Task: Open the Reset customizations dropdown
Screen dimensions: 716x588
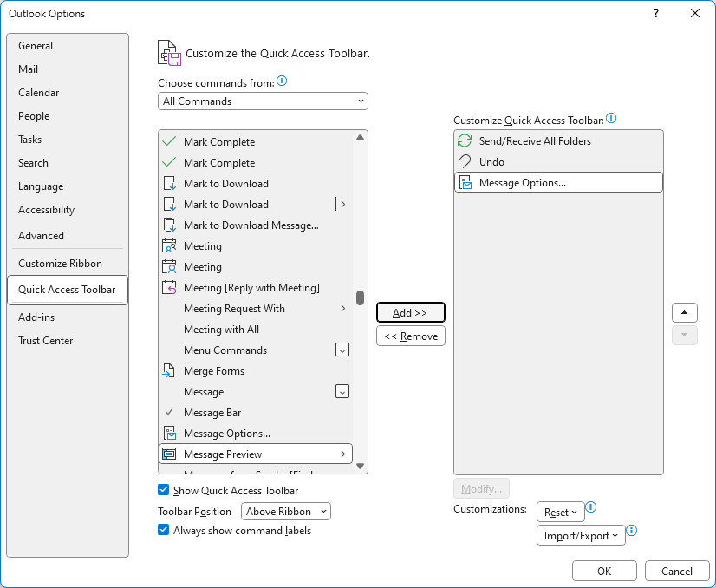Action: tap(560, 513)
